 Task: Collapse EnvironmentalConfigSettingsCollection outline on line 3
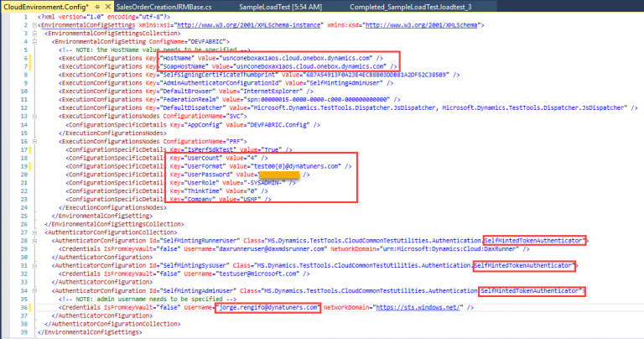(x=34, y=34)
